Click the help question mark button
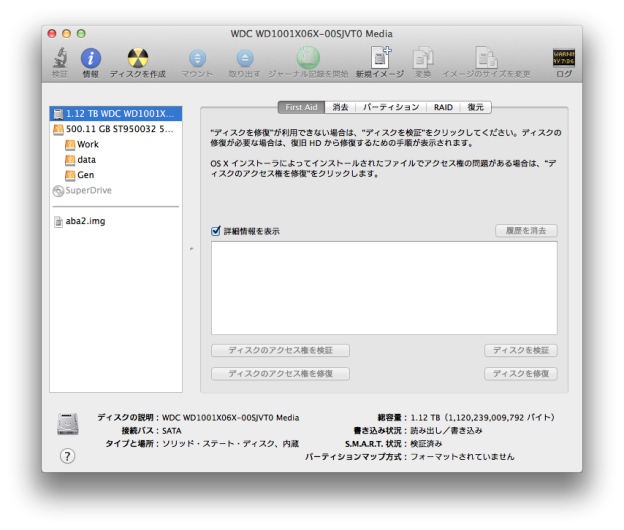 (67, 456)
